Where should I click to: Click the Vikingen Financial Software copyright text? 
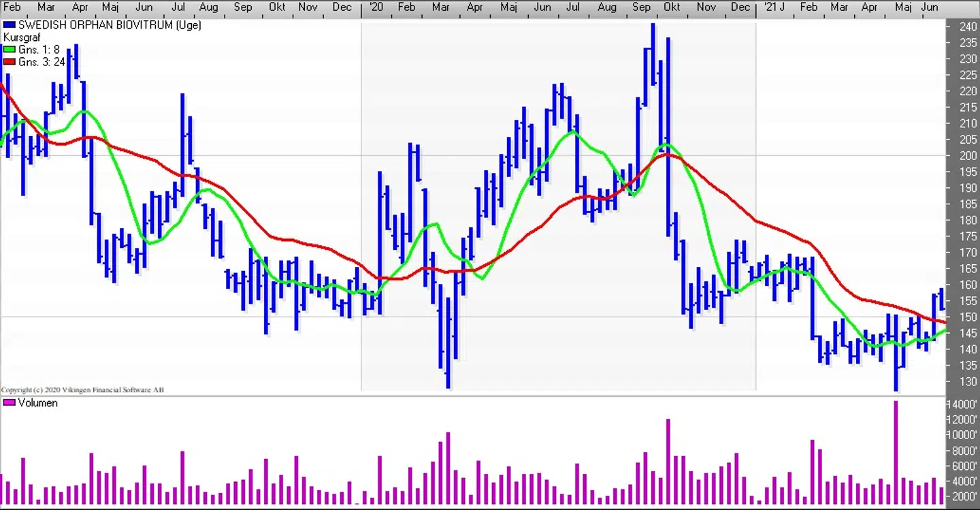pos(82,390)
